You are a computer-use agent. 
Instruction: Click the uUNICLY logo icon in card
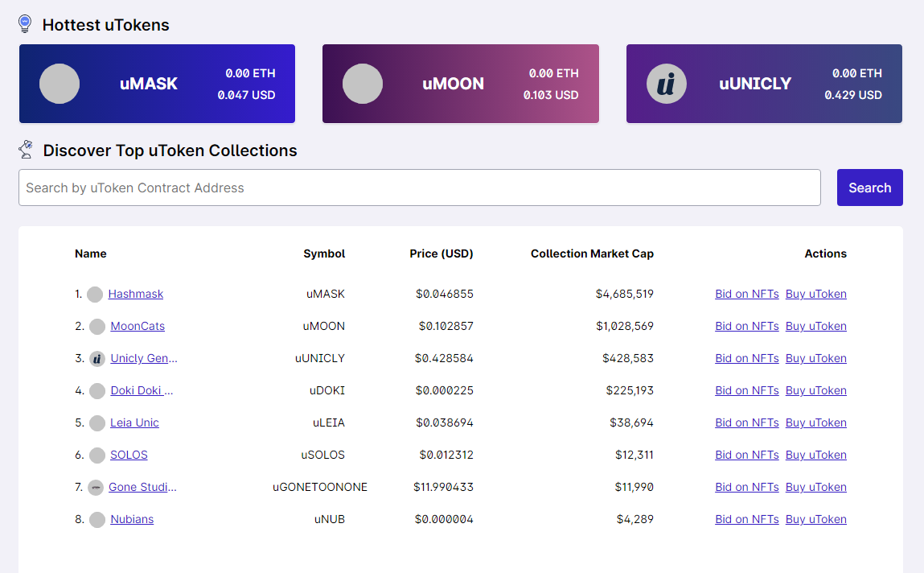pyautogui.click(x=667, y=84)
